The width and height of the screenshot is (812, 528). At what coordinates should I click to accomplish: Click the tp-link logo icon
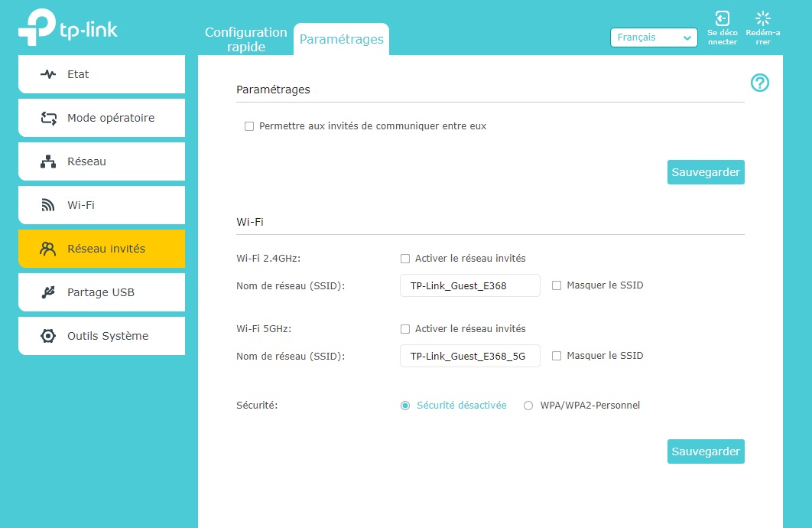[36, 28]
